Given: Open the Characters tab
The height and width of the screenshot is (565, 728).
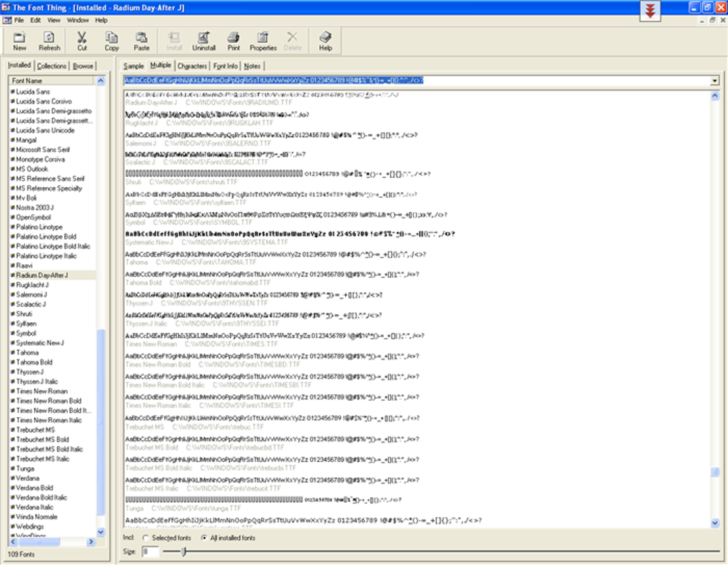Looking at the screenshot, I should (192, 66).
